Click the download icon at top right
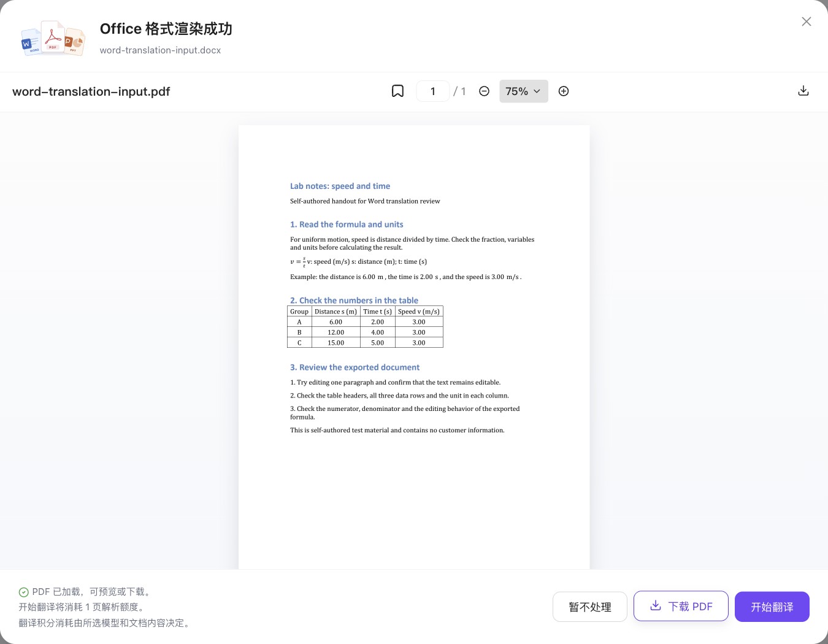 tap(803, 91)
